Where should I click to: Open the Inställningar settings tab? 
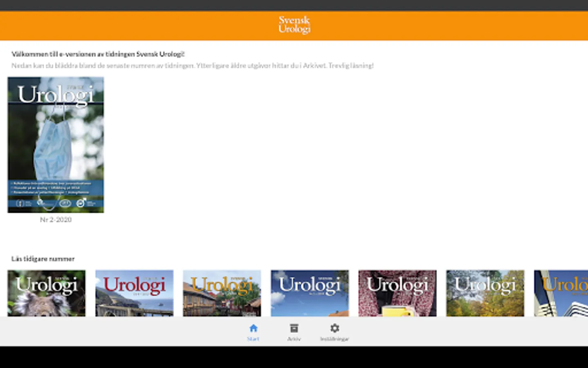[x=334, y=332]
